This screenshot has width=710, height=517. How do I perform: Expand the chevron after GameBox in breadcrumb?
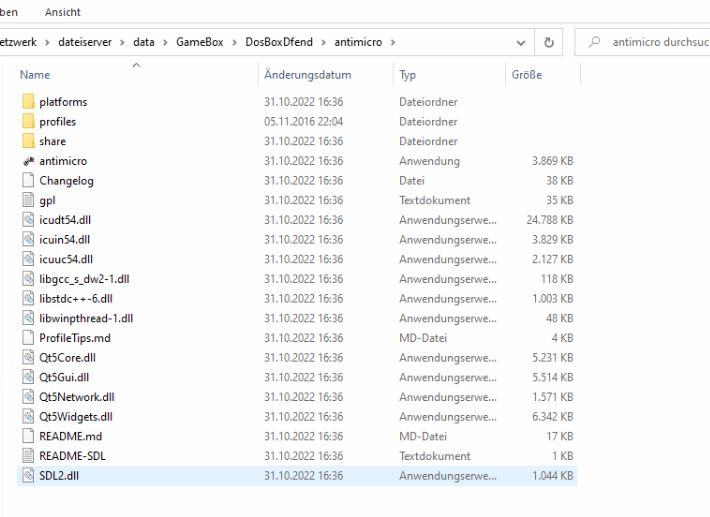point(236,42)
